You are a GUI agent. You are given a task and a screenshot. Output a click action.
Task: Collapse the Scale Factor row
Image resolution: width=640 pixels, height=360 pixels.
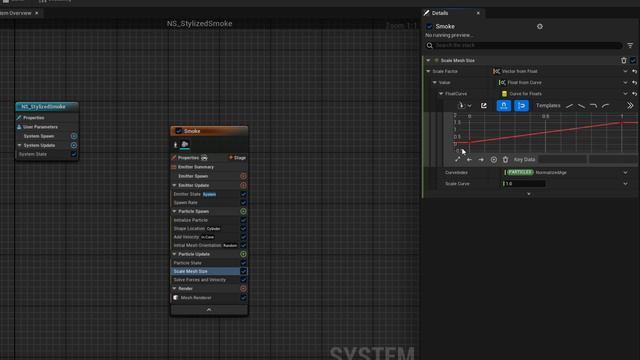pos(428,71)
